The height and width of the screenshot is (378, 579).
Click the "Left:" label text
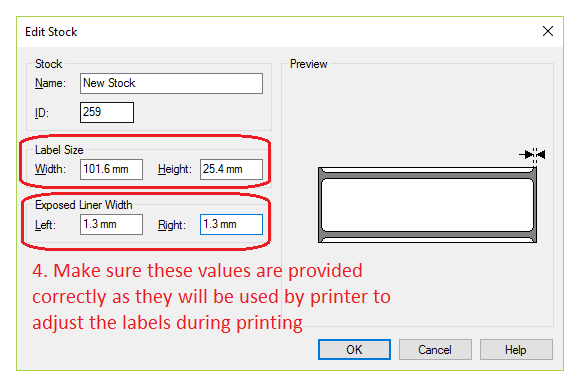[x=45, y=225]
